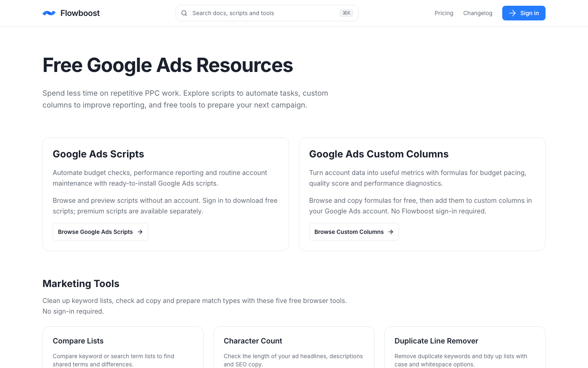Open the Compare Lists tool card
Image resolution: width=588 pixels, height=368 pixels.
tap(123, 347)
